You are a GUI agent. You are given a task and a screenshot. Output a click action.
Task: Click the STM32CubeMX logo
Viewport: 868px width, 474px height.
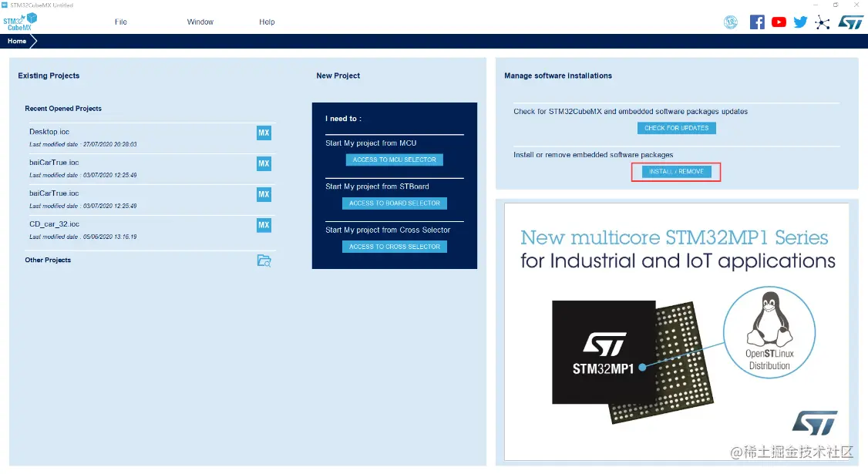pyautogui.click(x=20, y=22)
